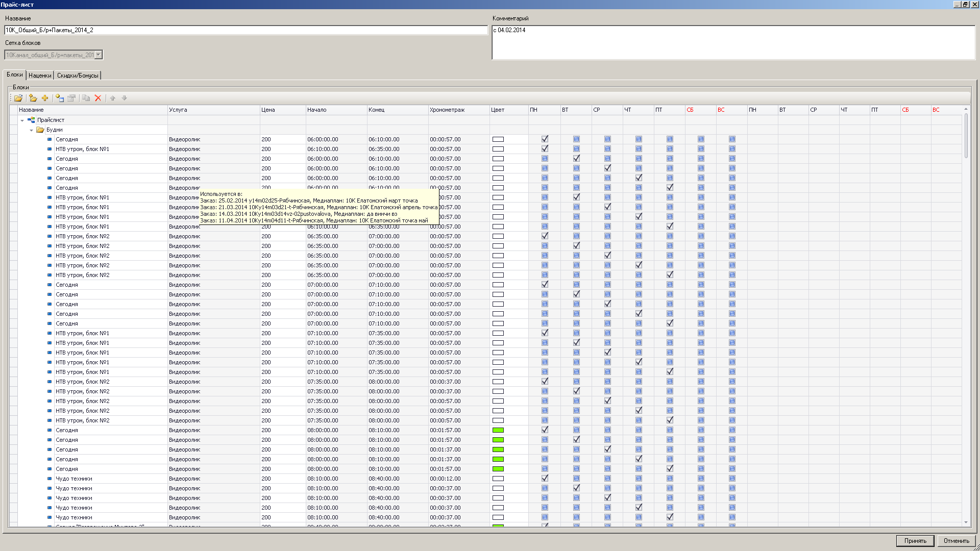This screenshot has height=551, width=980.
Task: Click the Конец column header
Action: coord(398,110)
